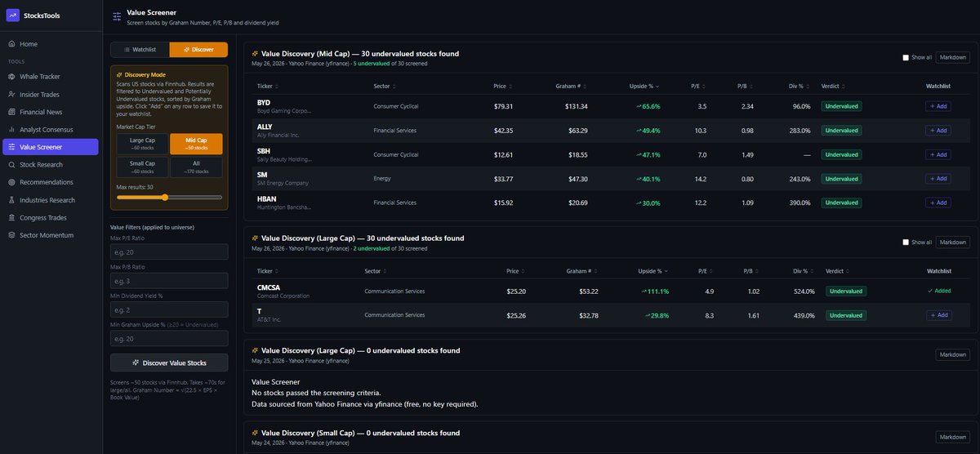Screen dimensions: 980x454
Task: Toggle Show all for Large Cap results
Action: 906,242
